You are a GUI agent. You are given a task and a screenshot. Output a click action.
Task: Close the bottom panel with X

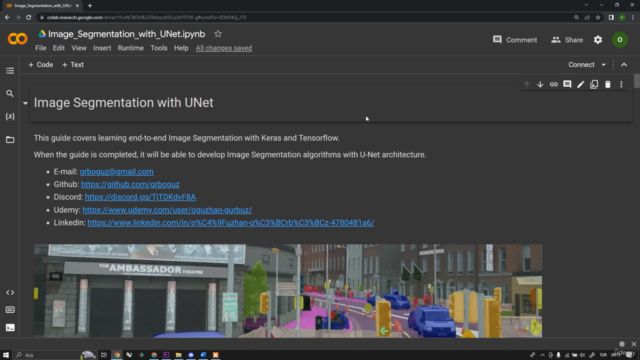click(633, 344)
